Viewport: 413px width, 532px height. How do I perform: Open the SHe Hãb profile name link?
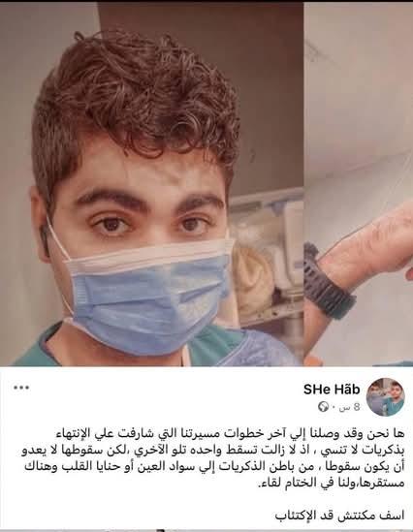(332, 390)
